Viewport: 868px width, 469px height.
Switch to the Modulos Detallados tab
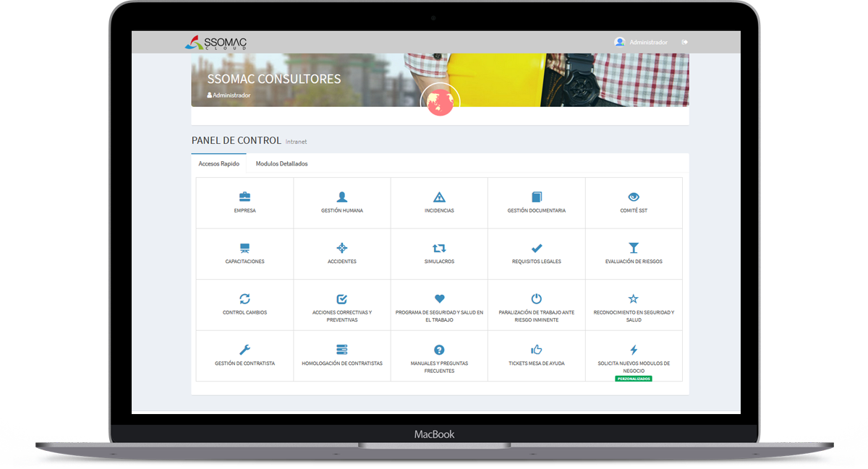[x=281, y=164]
